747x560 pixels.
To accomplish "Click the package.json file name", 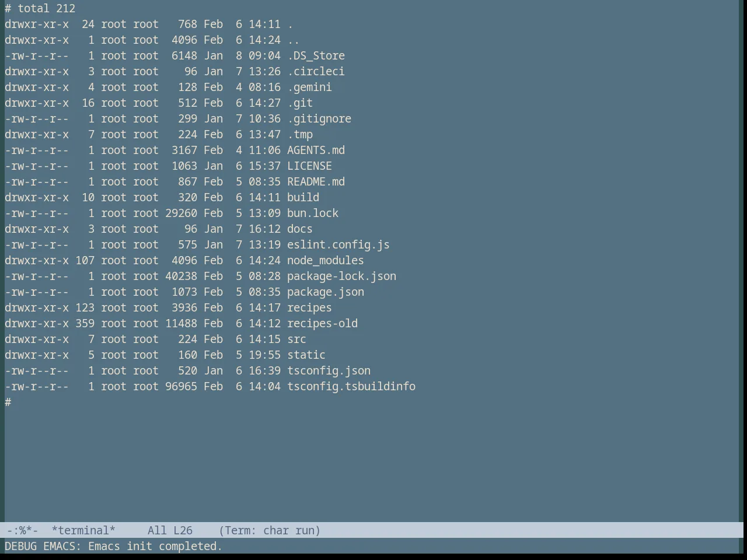I will pos(326,292).
